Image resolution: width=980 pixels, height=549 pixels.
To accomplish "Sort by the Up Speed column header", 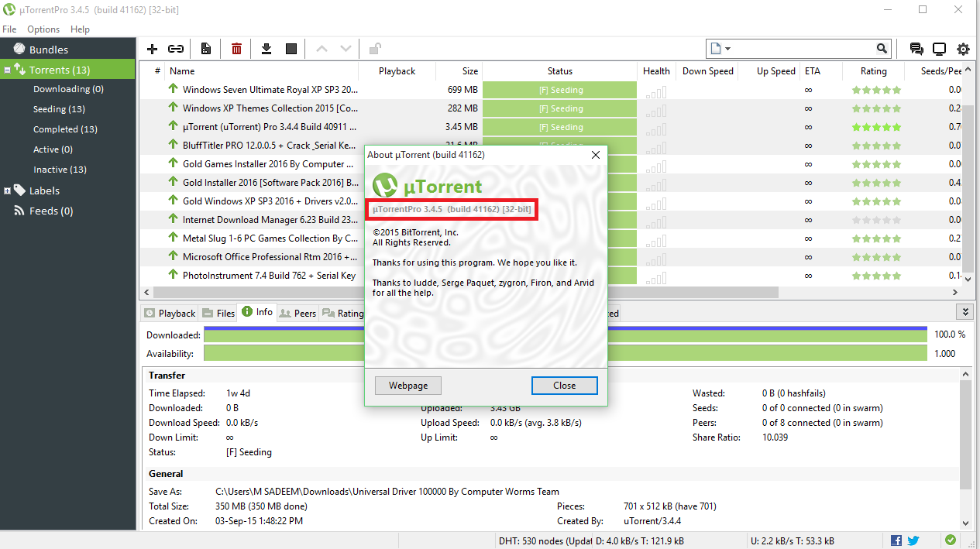I will (x=768, y=70).
